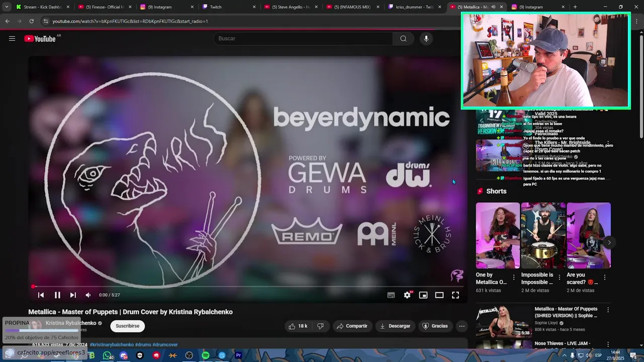Go to YouTube home via logo
Image resolution: width=644 pixels, height=362 pixels.
[40, 39]
